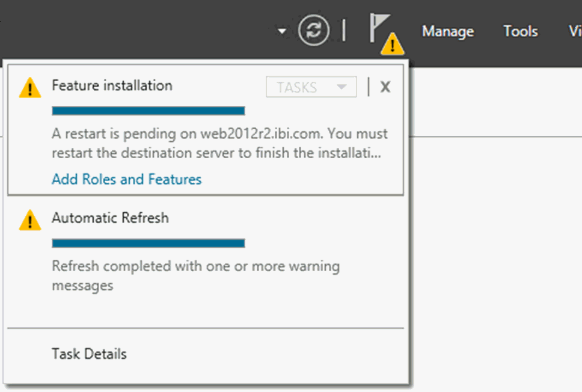This screenshot has width=582, height=392.
Task: Click the Feature installation warning triangle icon
Action: [30, 88]
